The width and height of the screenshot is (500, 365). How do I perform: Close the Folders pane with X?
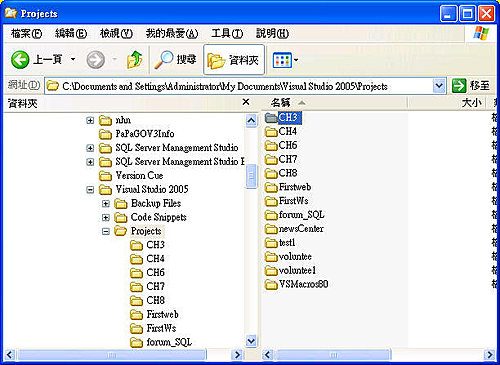point(246,102)
